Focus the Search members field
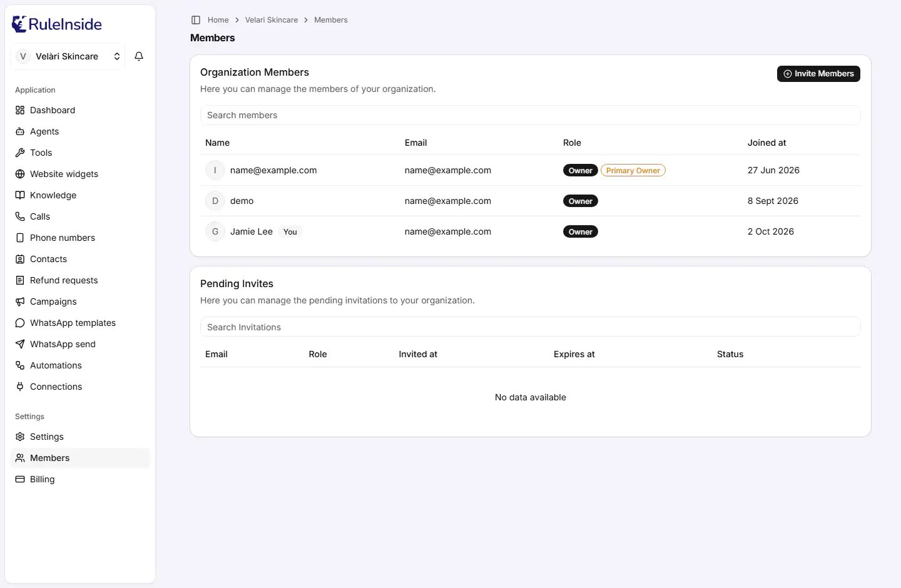Image resolution: width=901 pixels, height=588 pixels. pyautogui.click(x=531, y=115)
